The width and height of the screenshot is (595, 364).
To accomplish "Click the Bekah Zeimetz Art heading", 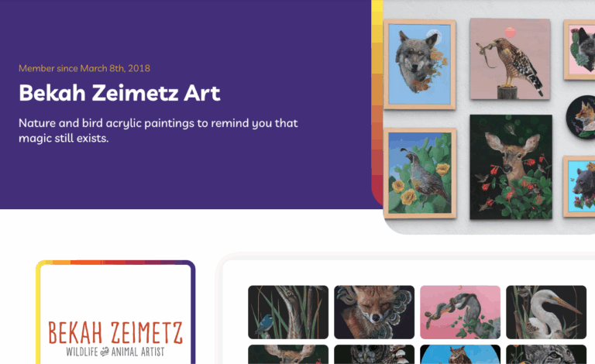I will point(119,93).
